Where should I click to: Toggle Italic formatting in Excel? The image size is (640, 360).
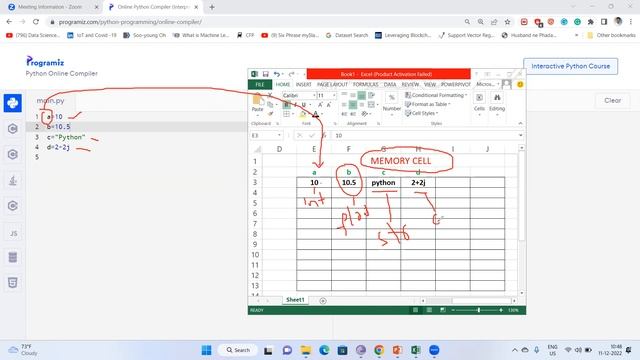coord(296,105)
